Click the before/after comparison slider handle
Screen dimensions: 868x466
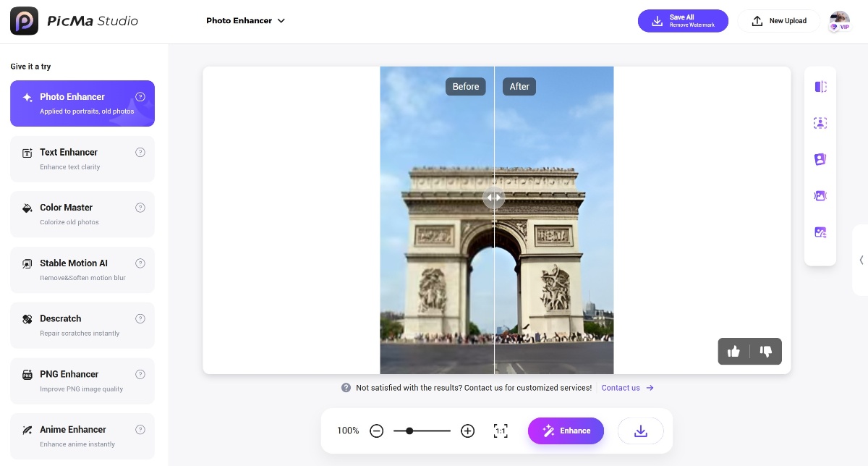pos(494,198)
